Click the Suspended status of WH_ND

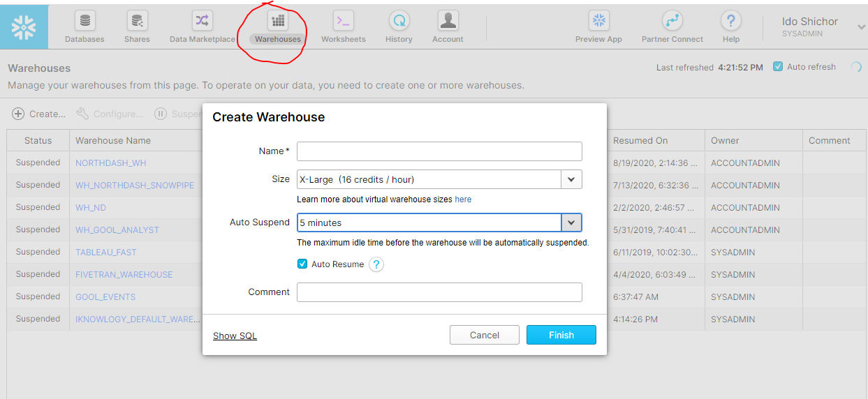[38, 207]
